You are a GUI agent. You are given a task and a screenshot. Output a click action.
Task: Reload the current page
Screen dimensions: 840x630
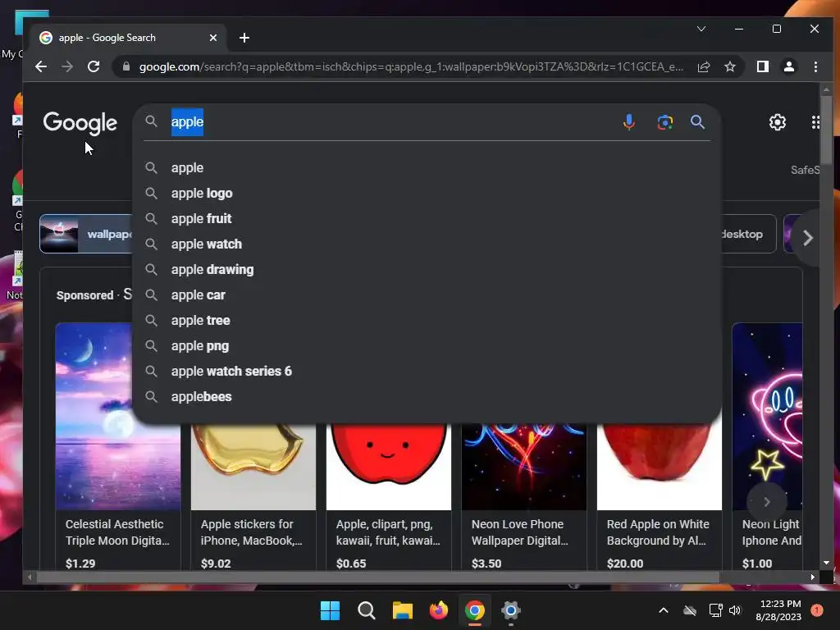94,66
